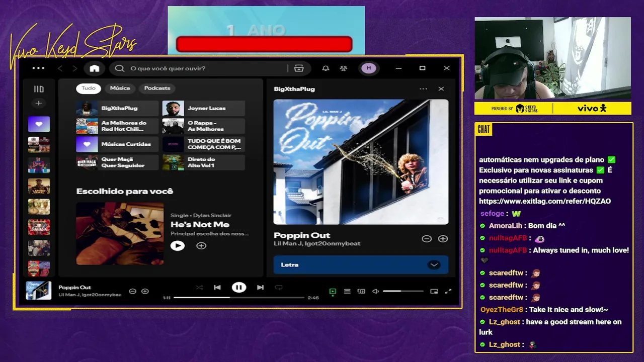
Task: Save He's Not Me with plus icon
Action: pos(201,246)
